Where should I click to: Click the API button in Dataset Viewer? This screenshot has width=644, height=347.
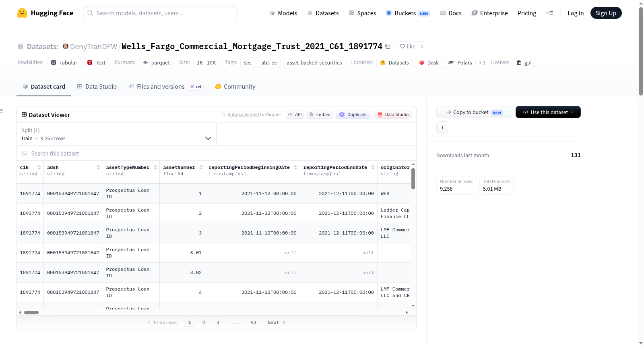[x=295, y=114]
